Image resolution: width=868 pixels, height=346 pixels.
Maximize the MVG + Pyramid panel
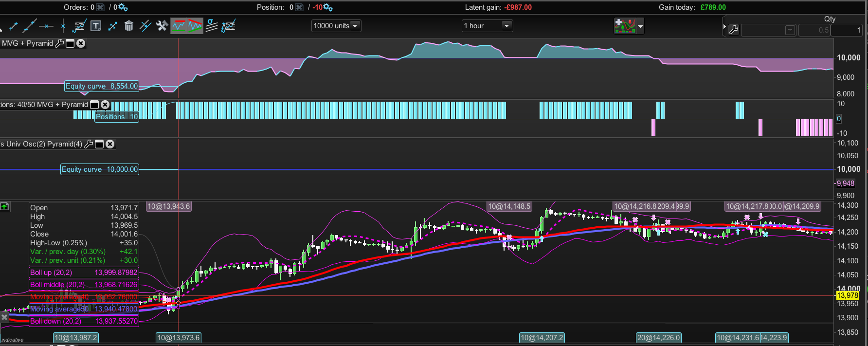click(70, 43)
